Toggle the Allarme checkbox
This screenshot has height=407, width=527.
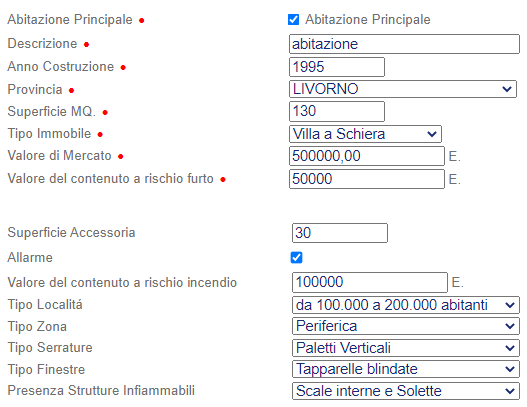click(x=296, y=258)
